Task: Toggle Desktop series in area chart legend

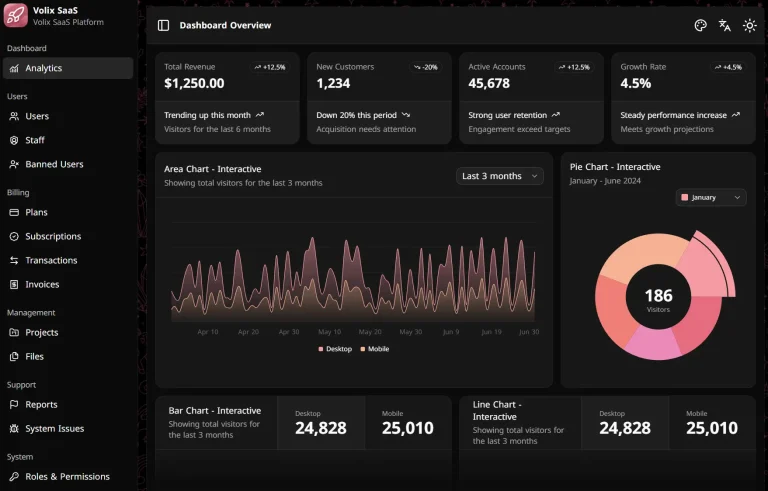Action: [x=335, y=349]
